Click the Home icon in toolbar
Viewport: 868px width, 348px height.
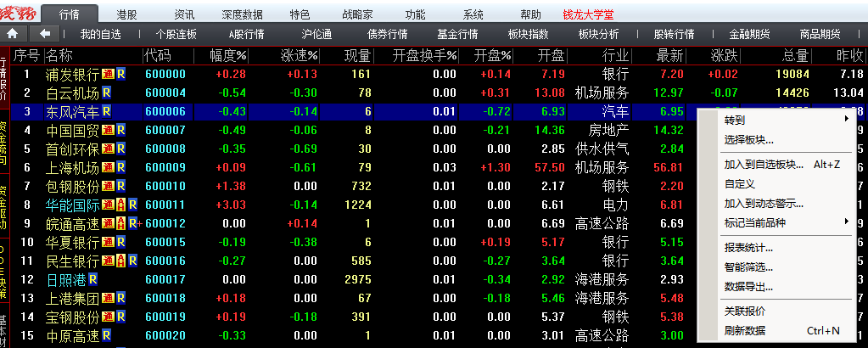[13, 34]
